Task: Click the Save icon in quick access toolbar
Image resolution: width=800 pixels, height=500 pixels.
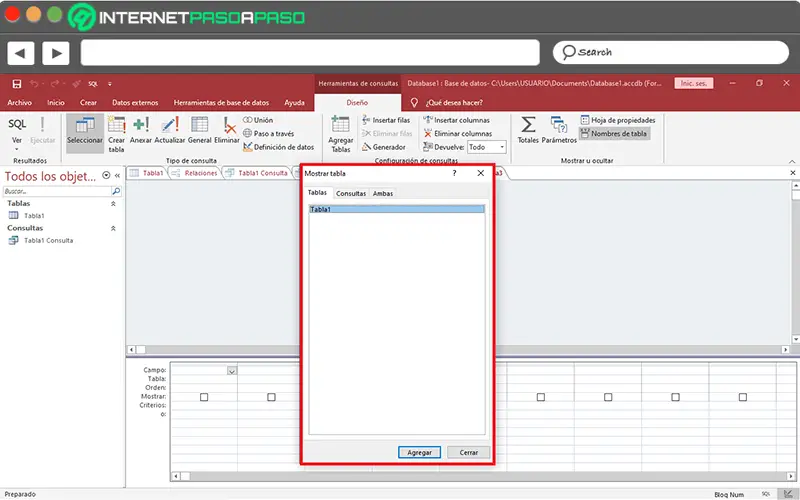Action: pos(17,84)
